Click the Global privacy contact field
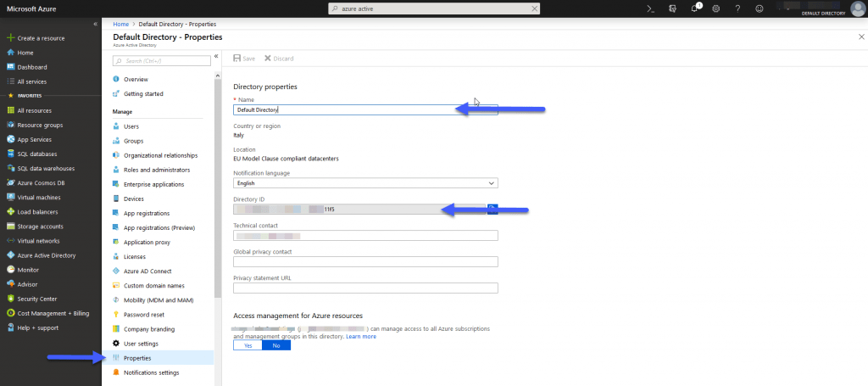 365,261
